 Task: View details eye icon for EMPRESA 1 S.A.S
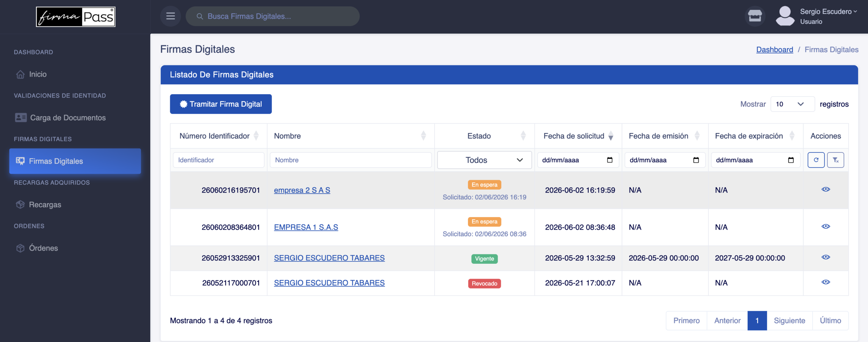(x=826, y=226)
